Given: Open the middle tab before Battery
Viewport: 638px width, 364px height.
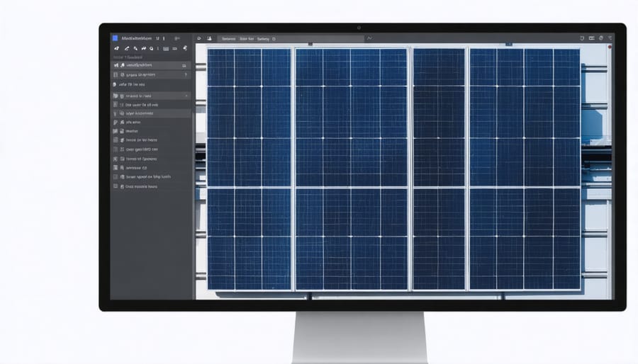Looking at the screenshot, I should (x=247, y=39).
